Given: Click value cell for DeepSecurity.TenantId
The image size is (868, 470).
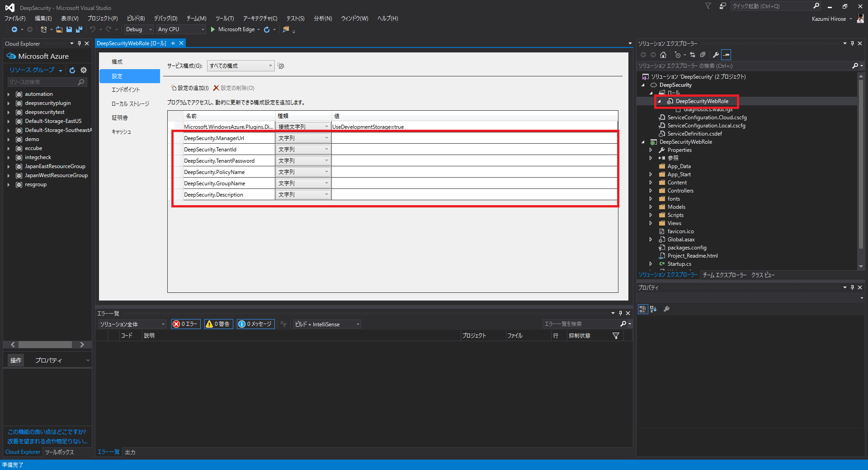Looking at the screenshot, I should (x=475, y=150).
